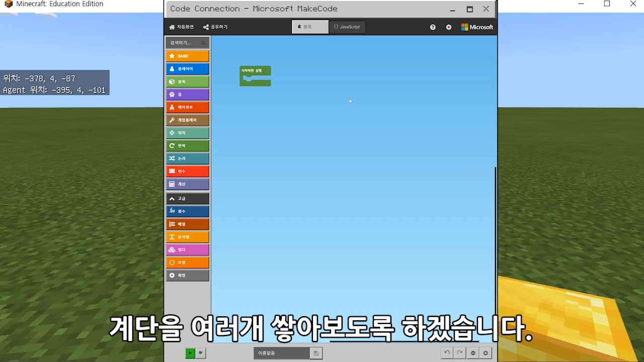The height and width of the screenshot is (362, 644).
Task: Click the 검색하기 search field
Action: [188, 43]
